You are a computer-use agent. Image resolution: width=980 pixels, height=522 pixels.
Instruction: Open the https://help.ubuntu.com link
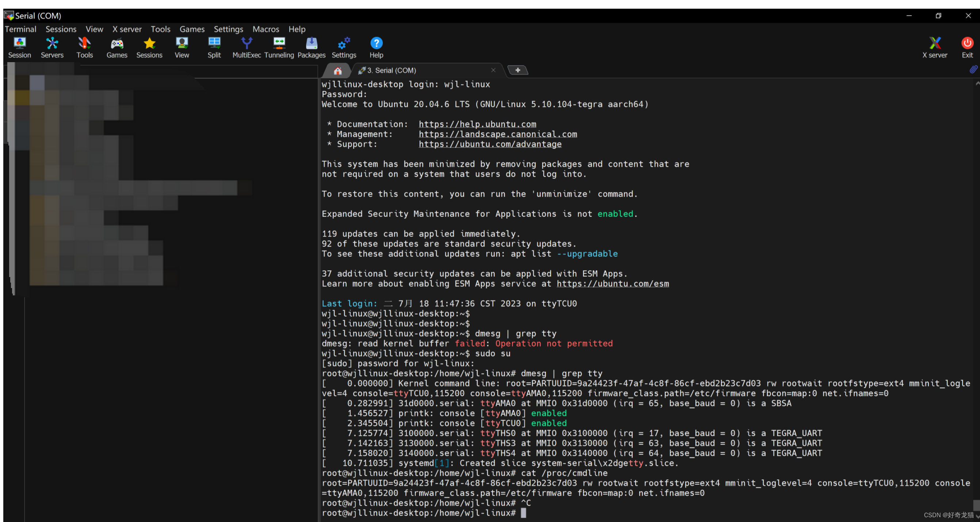[x=477, y=124]
